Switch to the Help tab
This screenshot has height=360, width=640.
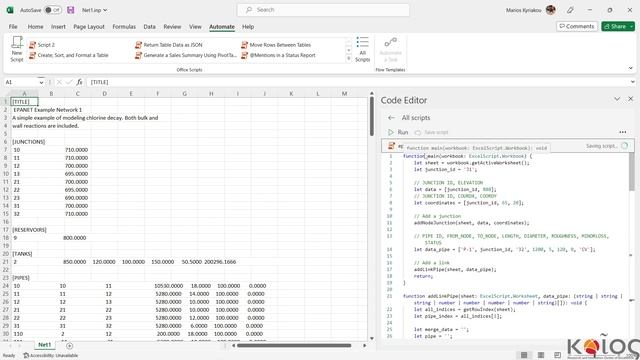[248, 27]
